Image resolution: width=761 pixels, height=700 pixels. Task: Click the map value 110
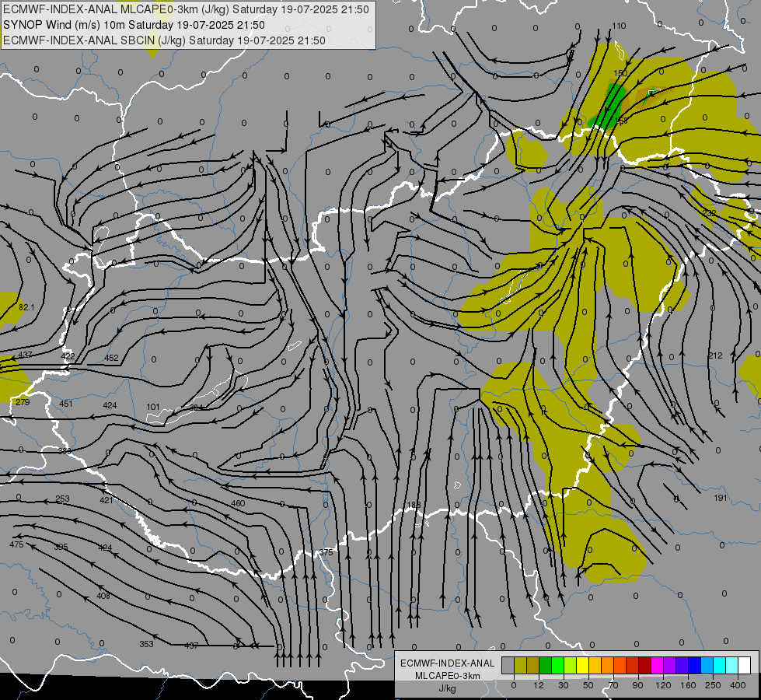619,26
